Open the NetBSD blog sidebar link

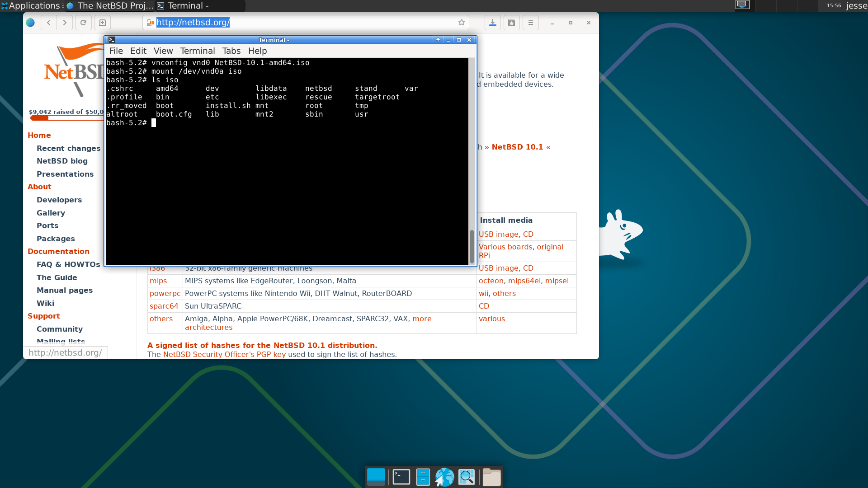point(62,161)
